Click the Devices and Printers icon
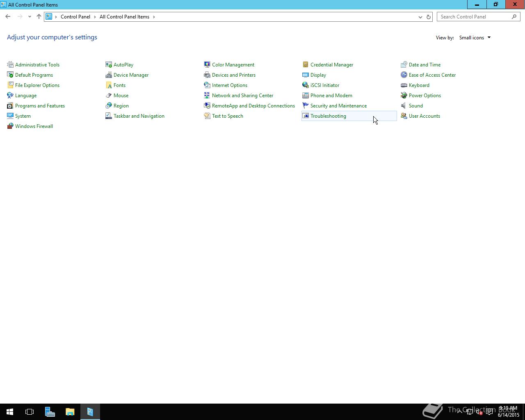 click(x=207, y=75)
